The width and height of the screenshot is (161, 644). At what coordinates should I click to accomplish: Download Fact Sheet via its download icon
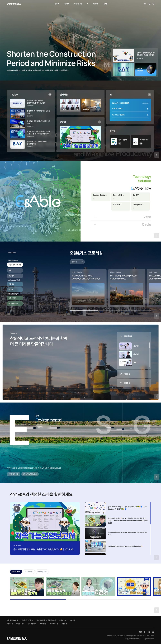(x=147, y=115)
